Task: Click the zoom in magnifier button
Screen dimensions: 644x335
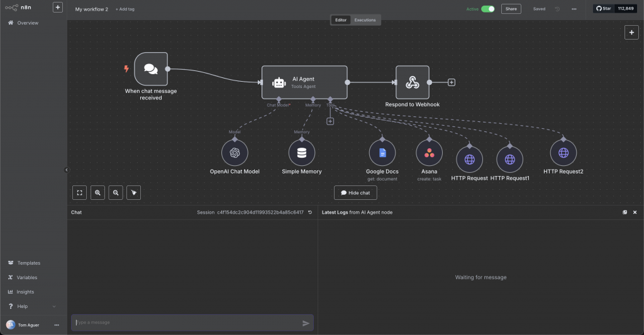Action: [x=97, y=193]
